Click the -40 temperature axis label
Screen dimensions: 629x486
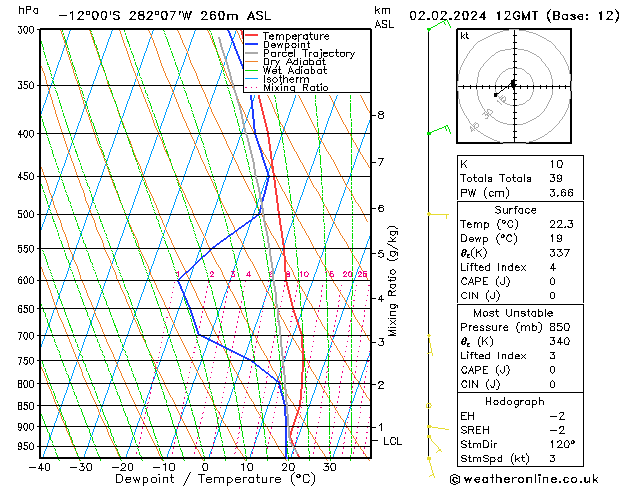tap(39, 467)
